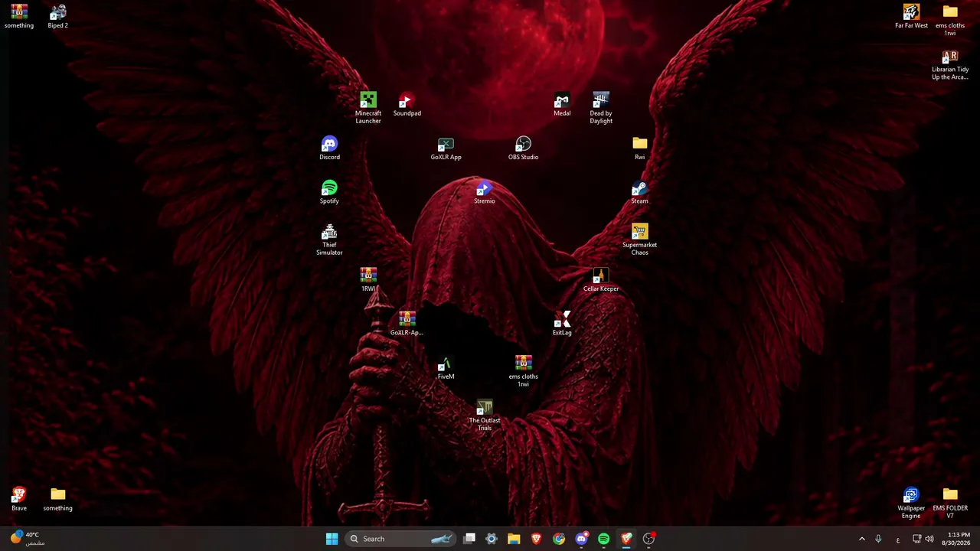This screenshot has width=980, height=551.
Task: Select the Soundpad desktop shortcut
Action: click(x=407, y=105)
